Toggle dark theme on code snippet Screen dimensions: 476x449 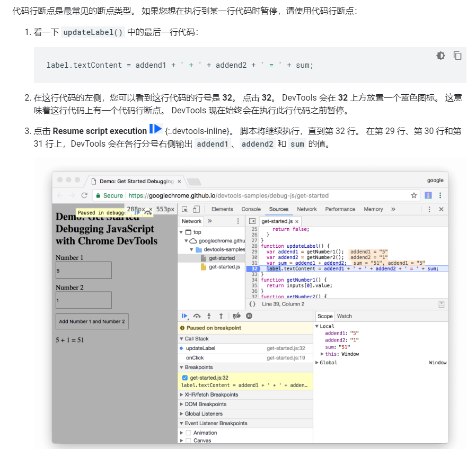click(440, 56)
